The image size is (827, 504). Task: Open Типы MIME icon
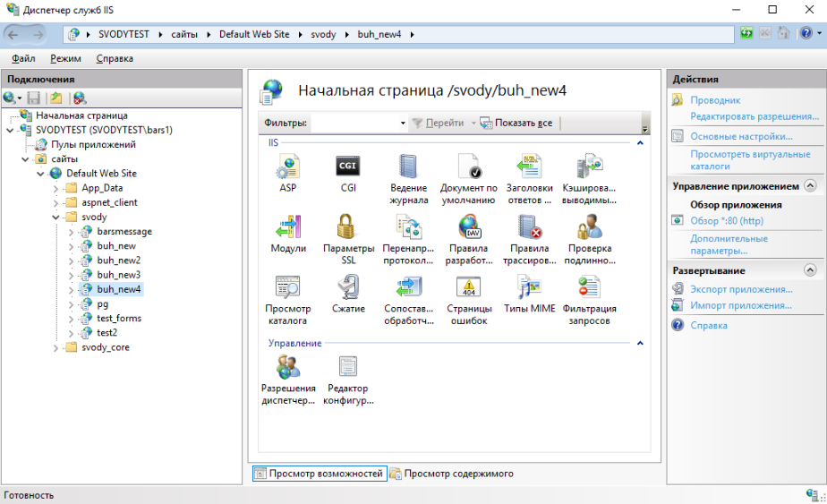coord(529,287)
